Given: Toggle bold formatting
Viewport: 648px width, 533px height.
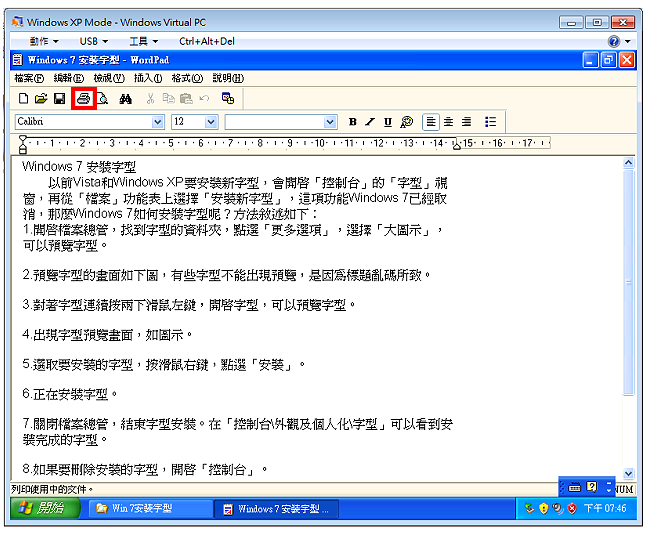Looking at the screenshot, I should click(x=353, y=122).
